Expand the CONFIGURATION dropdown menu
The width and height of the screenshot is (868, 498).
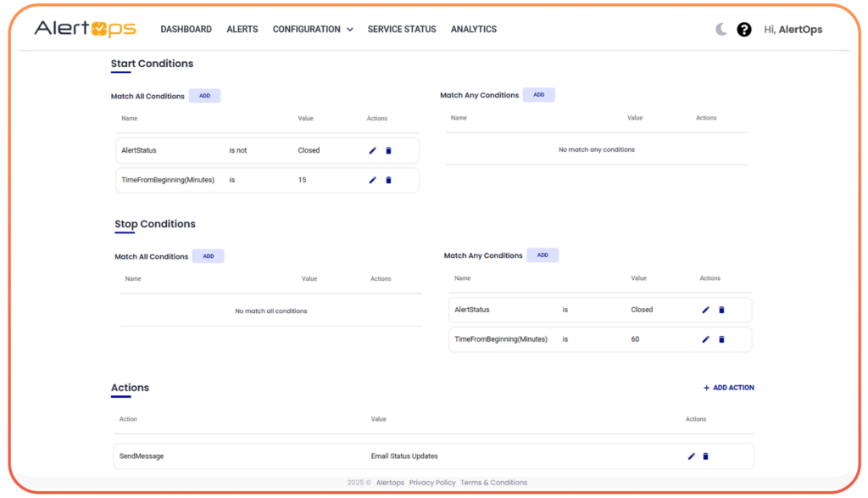coord(312,29)
